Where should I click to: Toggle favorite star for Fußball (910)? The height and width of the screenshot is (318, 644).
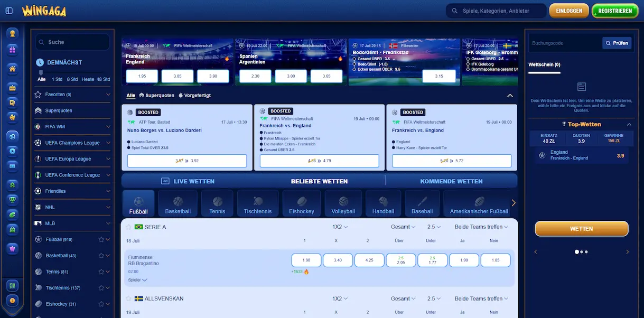pos(101,239)
